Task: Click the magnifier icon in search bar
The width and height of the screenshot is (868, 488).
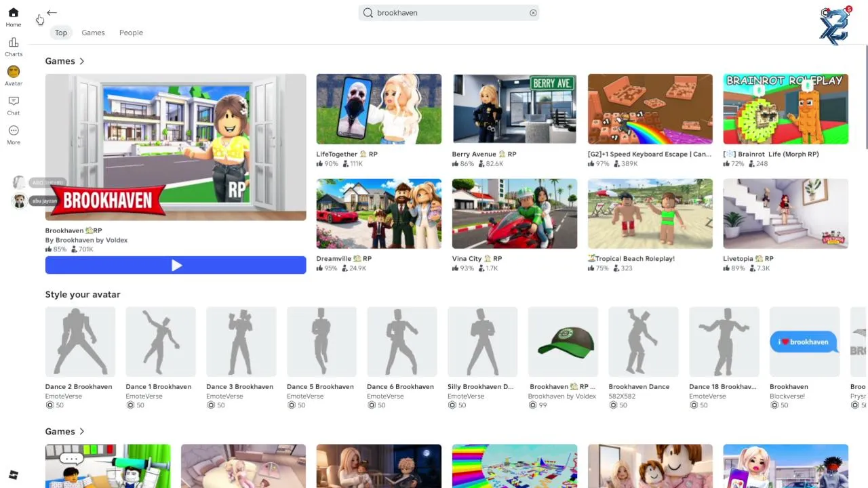Action: 368,13
